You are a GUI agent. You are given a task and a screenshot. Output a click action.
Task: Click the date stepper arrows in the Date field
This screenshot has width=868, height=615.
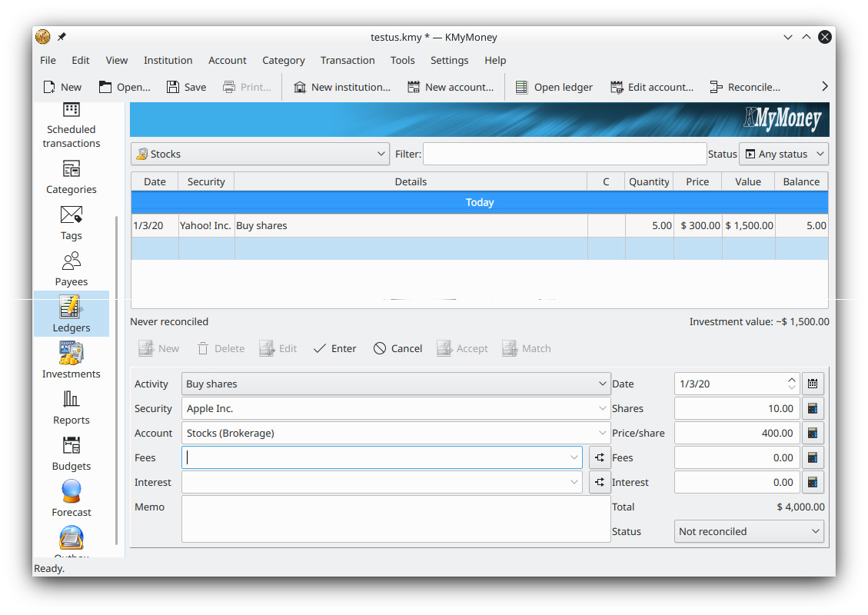792,384
